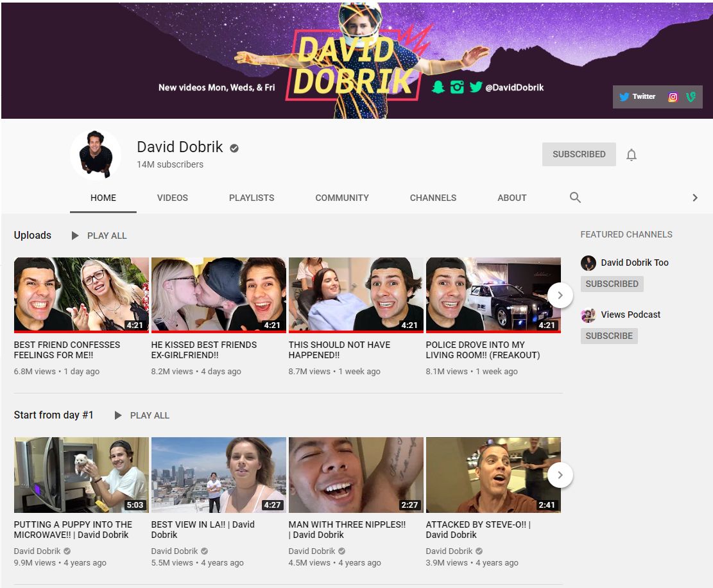Click the play icon for Start from day #1
This screenshot has width=713, height=588.
(118, 415)
